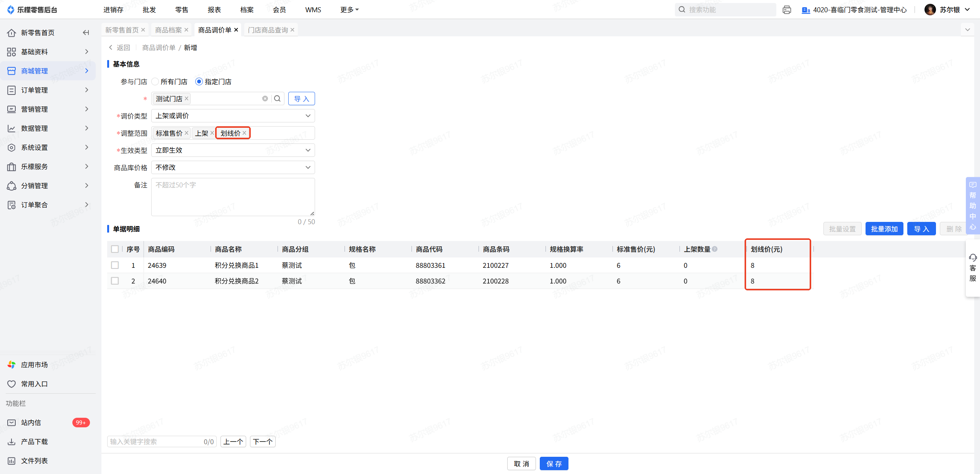Click into the 备注 text area
The image size is (980, 474).
(x=233, y=197)
